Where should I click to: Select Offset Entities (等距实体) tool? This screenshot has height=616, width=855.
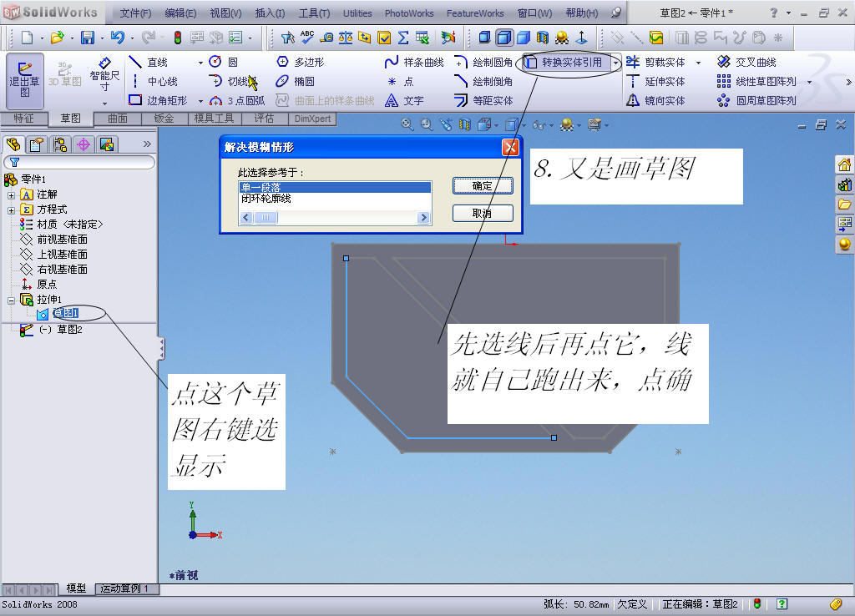tap(483, 100)
